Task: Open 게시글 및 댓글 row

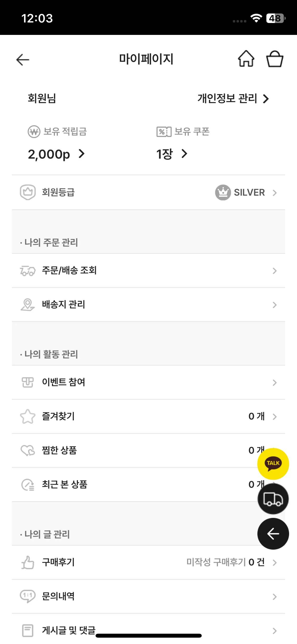Action: tap(69, 630)
